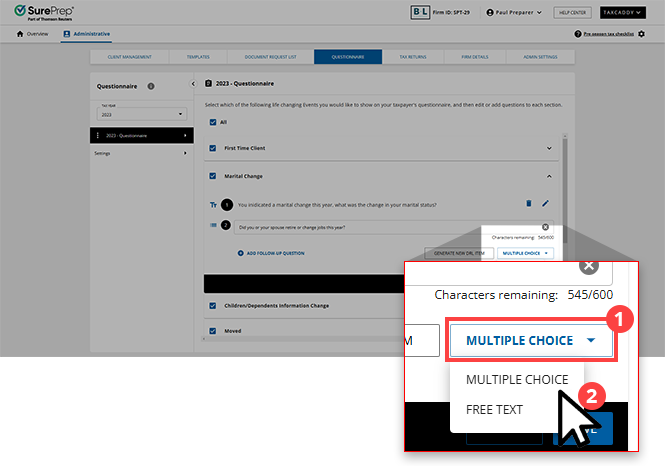Open the Help Center button

click(572, 12)
